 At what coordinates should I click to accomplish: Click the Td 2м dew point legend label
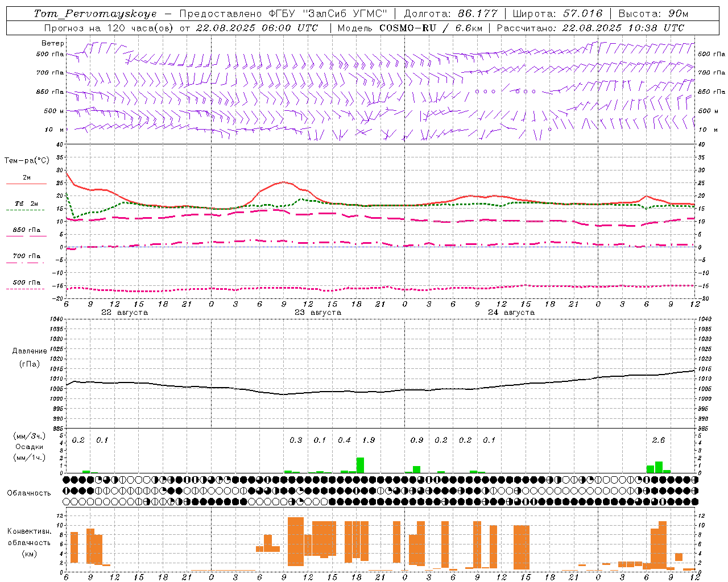tap(27, 203)
